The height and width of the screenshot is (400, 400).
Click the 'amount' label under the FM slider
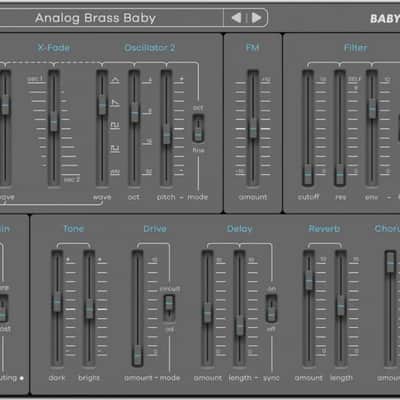pyautogui.click(x=253, y=197)
